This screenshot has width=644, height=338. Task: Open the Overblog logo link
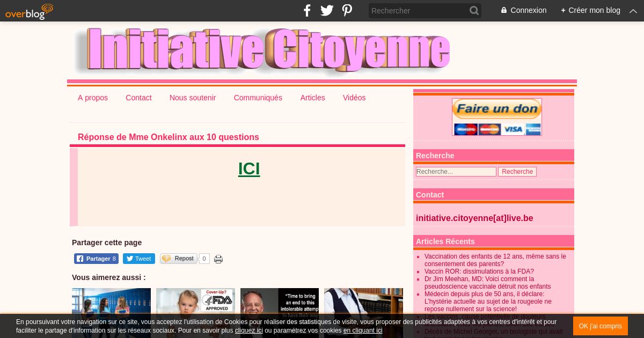30,11
